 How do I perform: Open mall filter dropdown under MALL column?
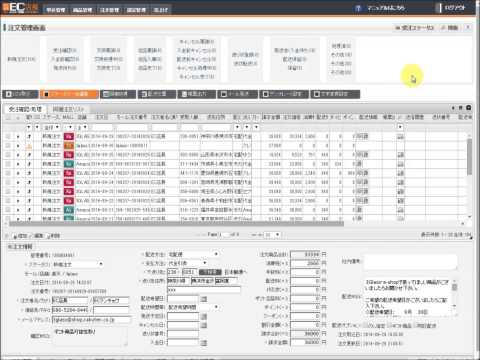[69, 127]
